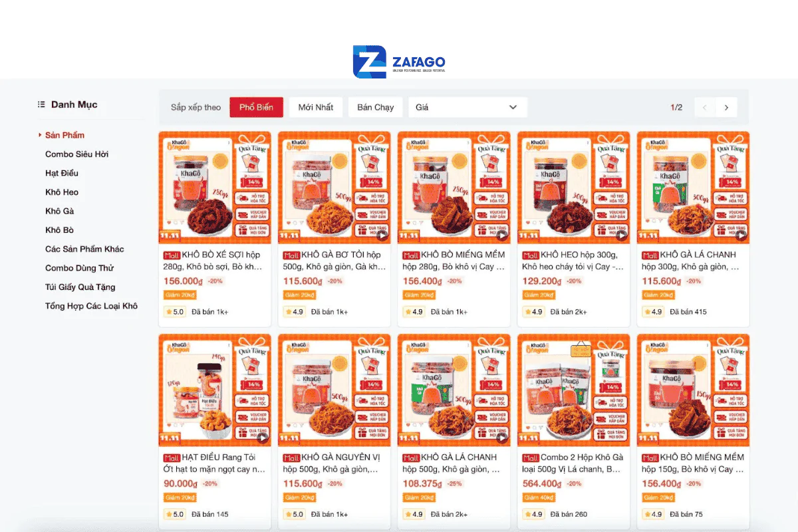
Task: Click the chevron arrow in Giá dropdown
Action: pyautogui.click(x=513, y=107)
